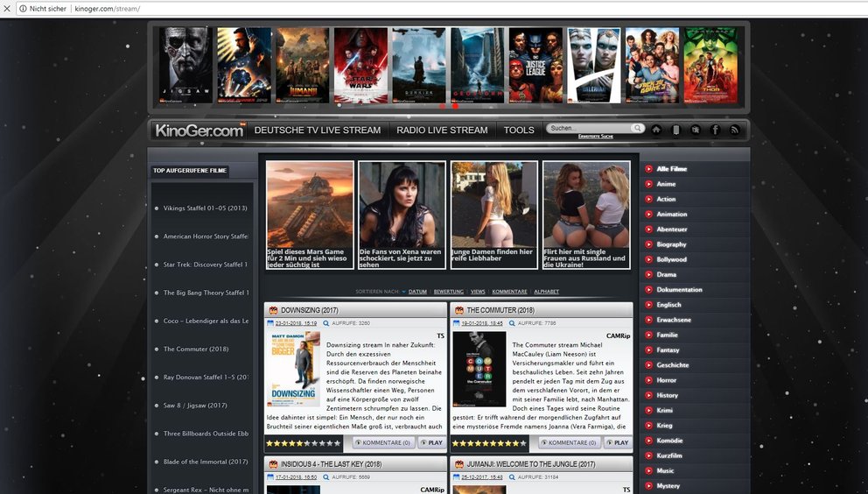868x494 pixels.
Task: Open Blade of the Immortal (2017) entry
Action: pyautogui.click(x=206, y=462)
